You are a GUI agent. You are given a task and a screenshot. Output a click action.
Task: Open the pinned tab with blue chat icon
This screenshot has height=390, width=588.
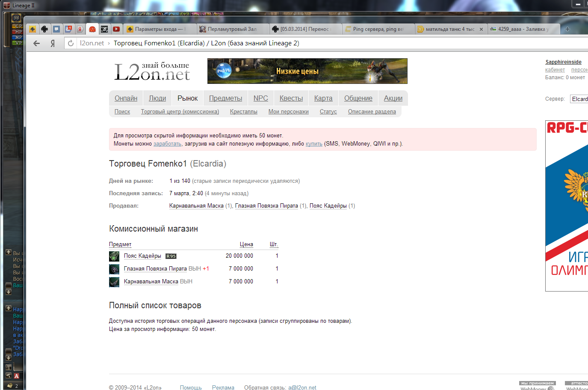coord(56,29)
